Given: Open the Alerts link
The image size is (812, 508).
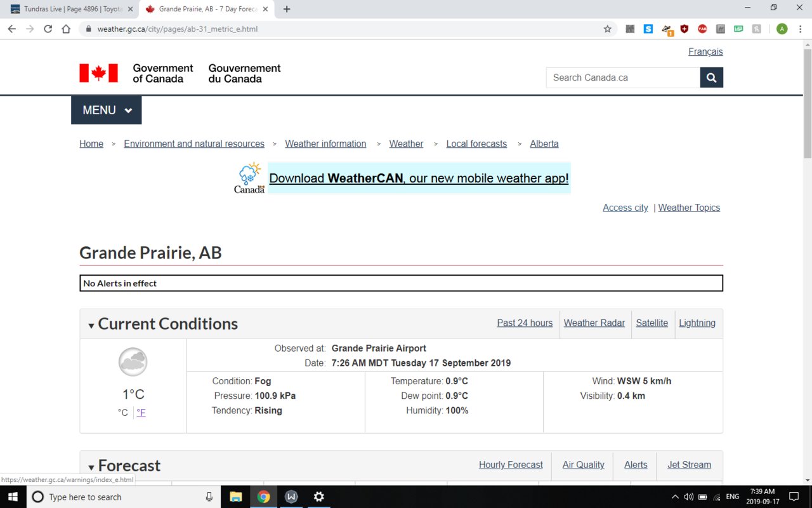Looking at the screenshot, I should [636, 465].
